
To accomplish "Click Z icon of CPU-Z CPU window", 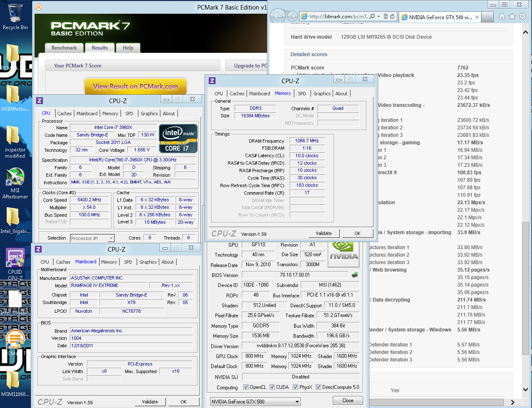I will (40, 101).
